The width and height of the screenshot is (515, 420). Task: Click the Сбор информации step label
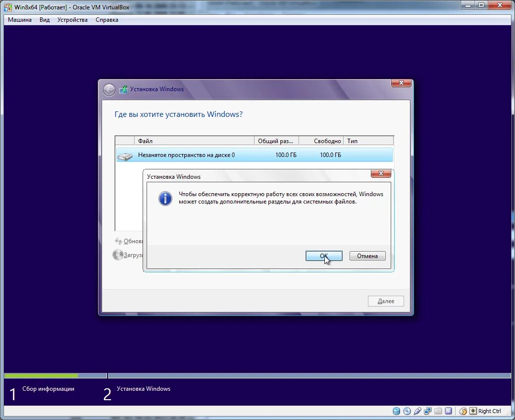[x=49, y=389]
